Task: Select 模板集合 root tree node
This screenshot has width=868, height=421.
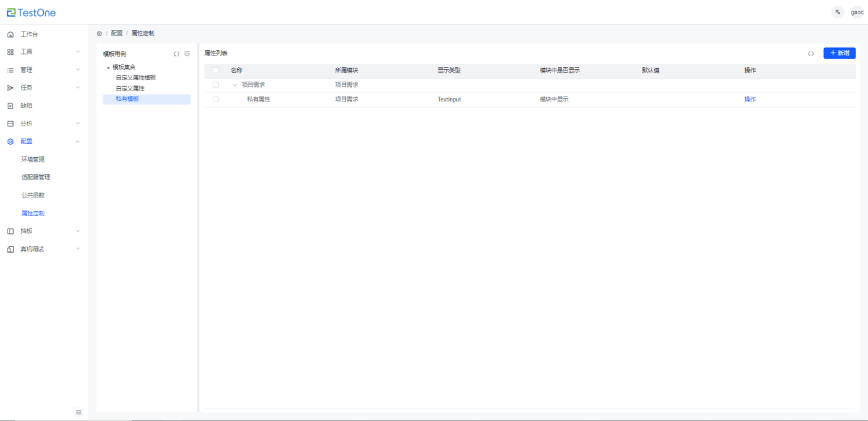Action: [x=124, y=67]
